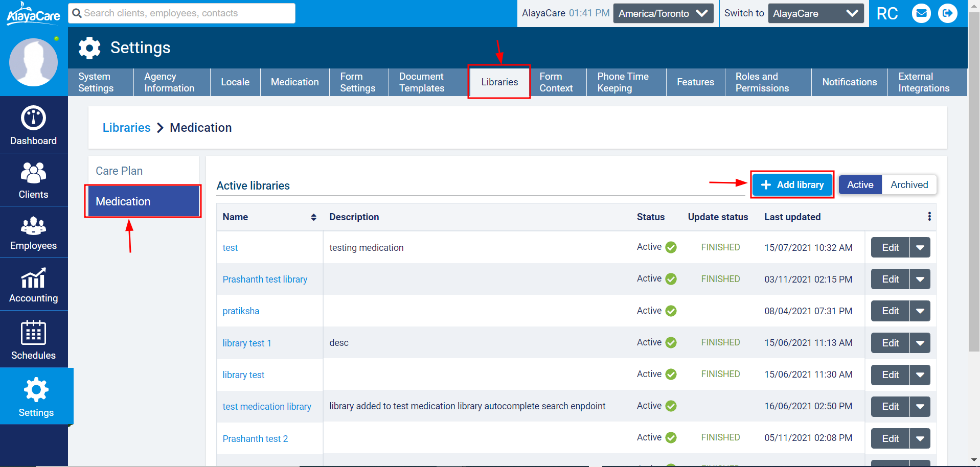Switch to Roles and Permissions tab

click(762, 82)
